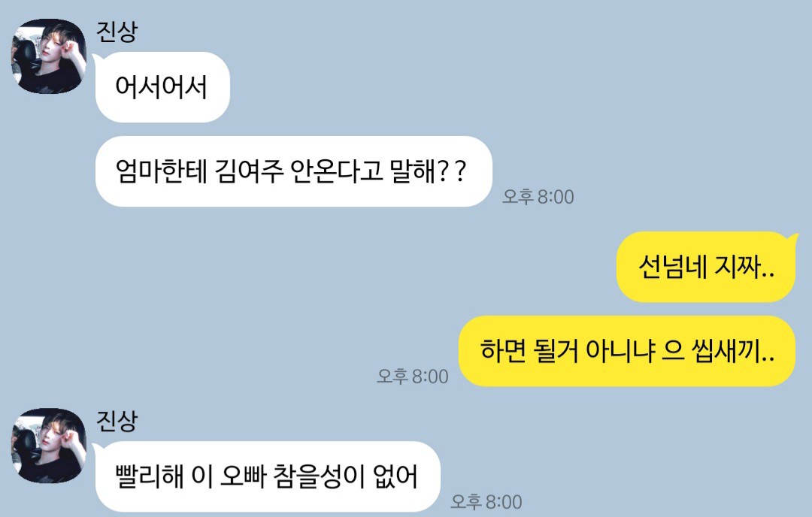Click timestamp 오후 8:00 beside 말해?? message
The image size is (812, 517).
coord(538,197)
